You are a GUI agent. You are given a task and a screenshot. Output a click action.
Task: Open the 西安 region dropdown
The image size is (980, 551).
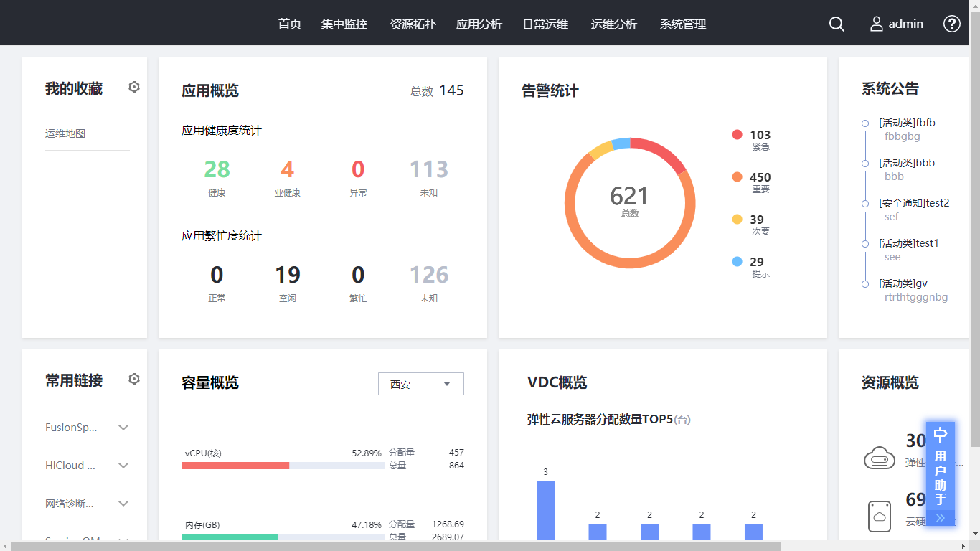coord(420,384)
